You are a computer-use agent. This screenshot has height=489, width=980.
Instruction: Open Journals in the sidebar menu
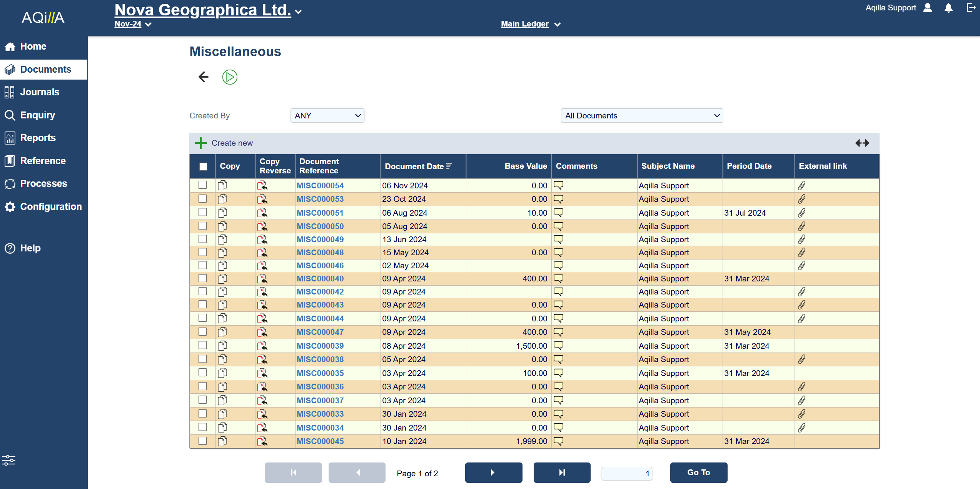40,92
